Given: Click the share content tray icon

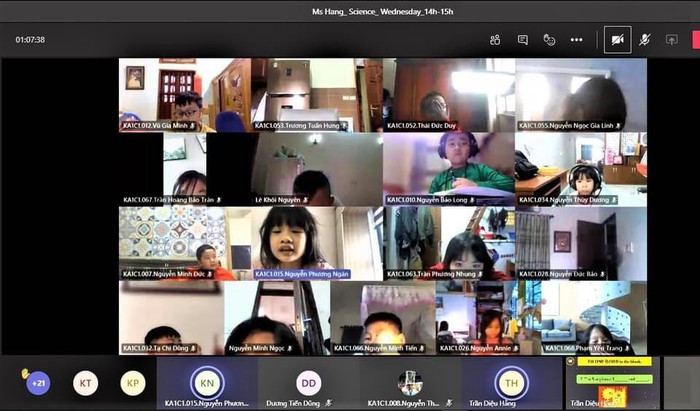Looking at the screenshot, I should 671,40.
